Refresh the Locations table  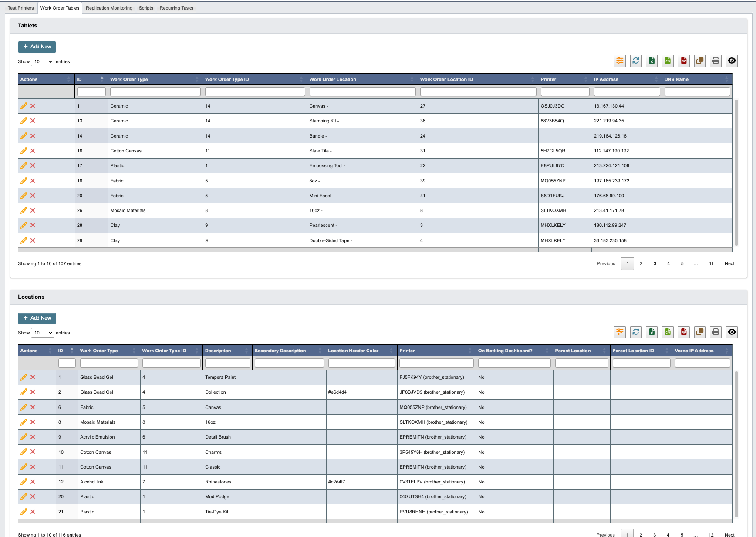[x=636, y=332]
